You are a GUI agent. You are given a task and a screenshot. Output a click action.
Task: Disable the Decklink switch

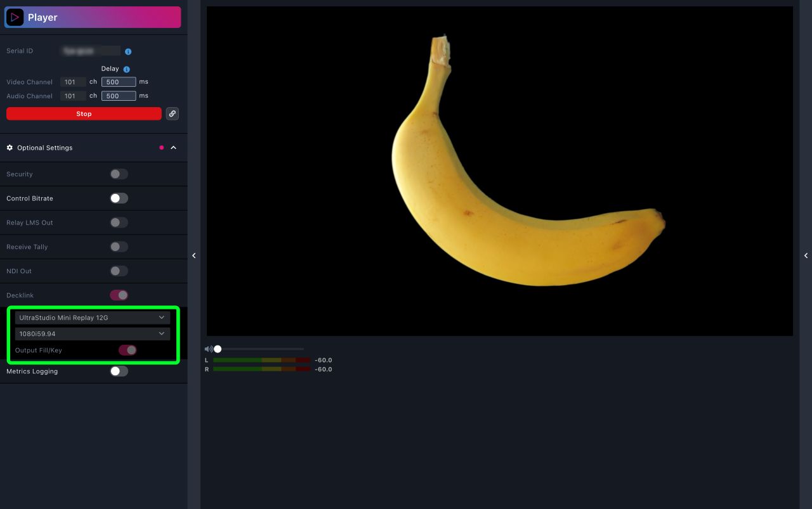click(x=119, y=295)
